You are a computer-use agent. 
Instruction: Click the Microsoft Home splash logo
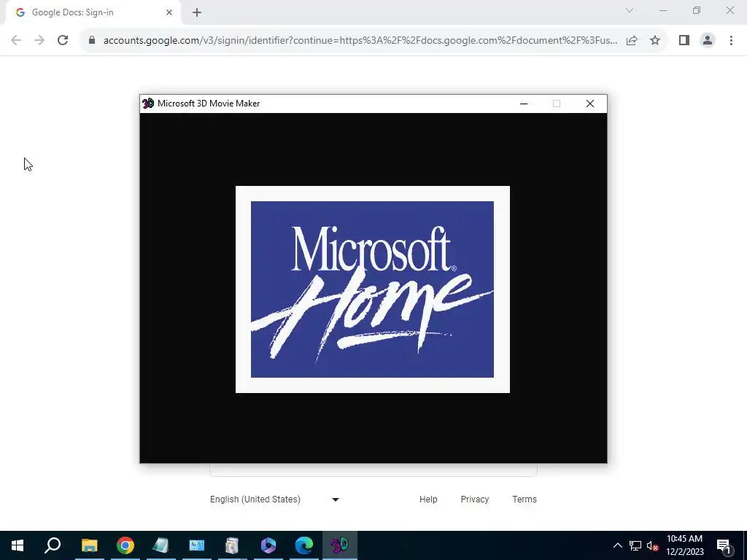[373, 289]
